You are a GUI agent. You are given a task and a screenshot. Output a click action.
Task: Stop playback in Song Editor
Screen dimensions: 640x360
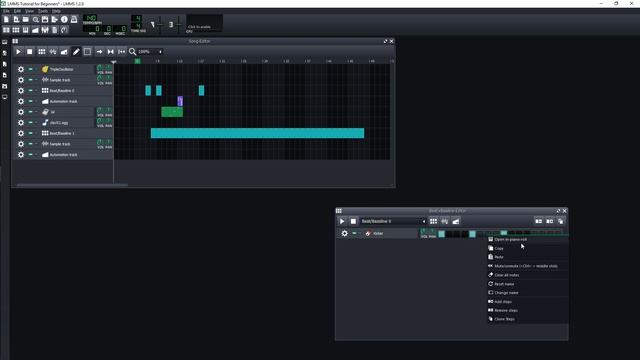coord(29,52)
